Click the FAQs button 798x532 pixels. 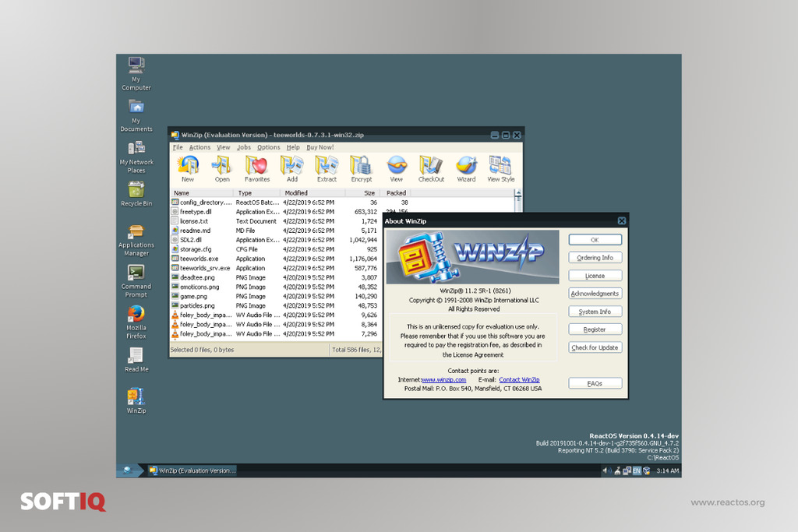(x=595, y=383)
